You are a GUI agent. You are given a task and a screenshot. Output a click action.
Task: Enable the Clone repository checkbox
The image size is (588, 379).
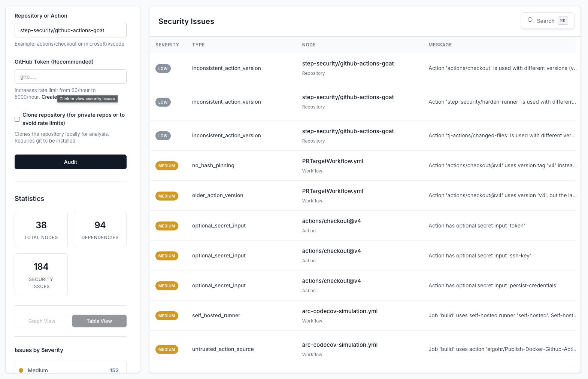pyautogui.click(x=17, y=119)
